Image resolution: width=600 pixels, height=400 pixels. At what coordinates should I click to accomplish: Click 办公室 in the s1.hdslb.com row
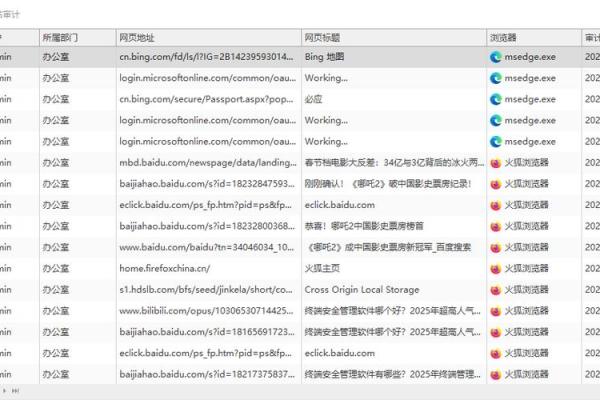coord(56,290)
